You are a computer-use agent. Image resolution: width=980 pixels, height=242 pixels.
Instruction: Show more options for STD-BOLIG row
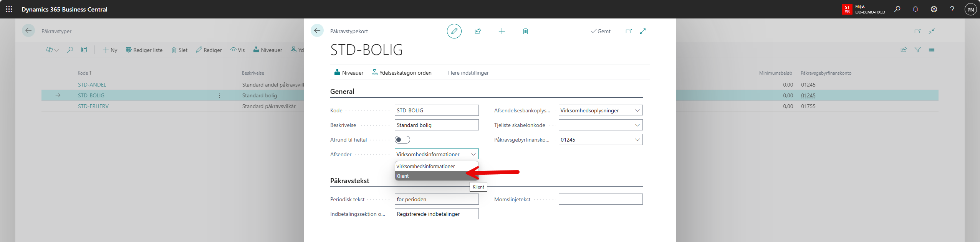pos(219,95)
